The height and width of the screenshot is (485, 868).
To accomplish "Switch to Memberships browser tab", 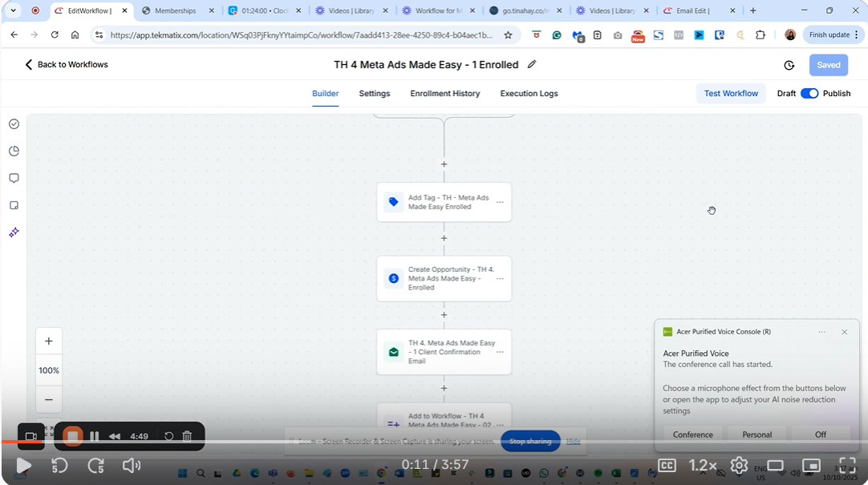I will (x=176, y=10).
